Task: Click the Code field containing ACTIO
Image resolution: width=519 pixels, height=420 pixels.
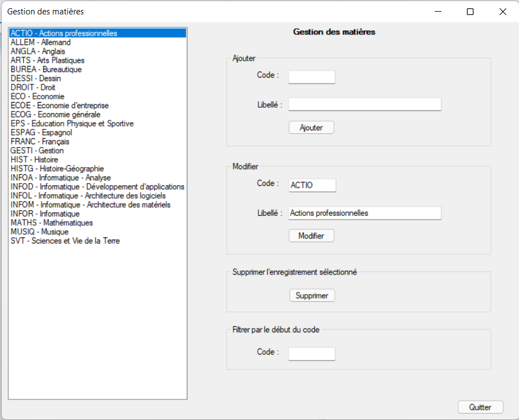Action: tap(312, 185)
